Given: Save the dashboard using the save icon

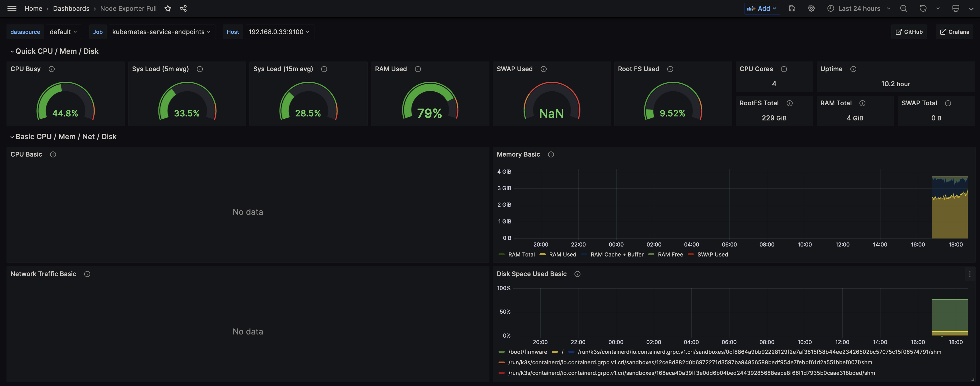Looking at the screenshot, I should 792,8.
